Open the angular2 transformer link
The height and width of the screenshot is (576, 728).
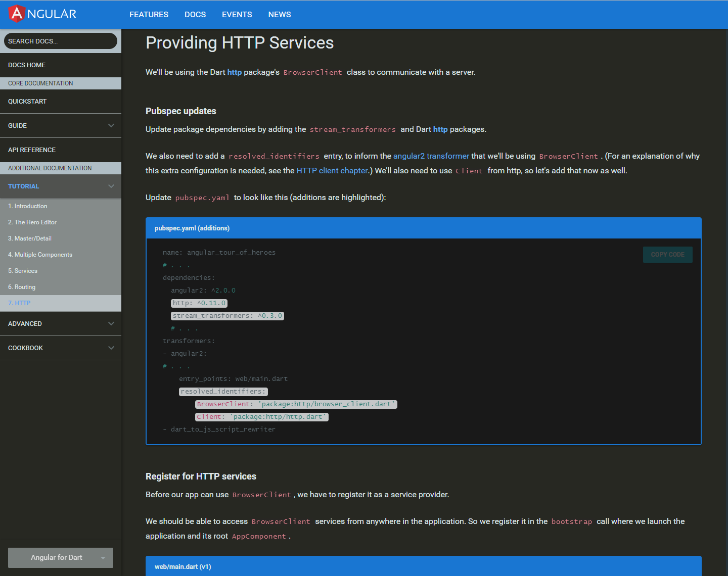(x=431, y=156)
